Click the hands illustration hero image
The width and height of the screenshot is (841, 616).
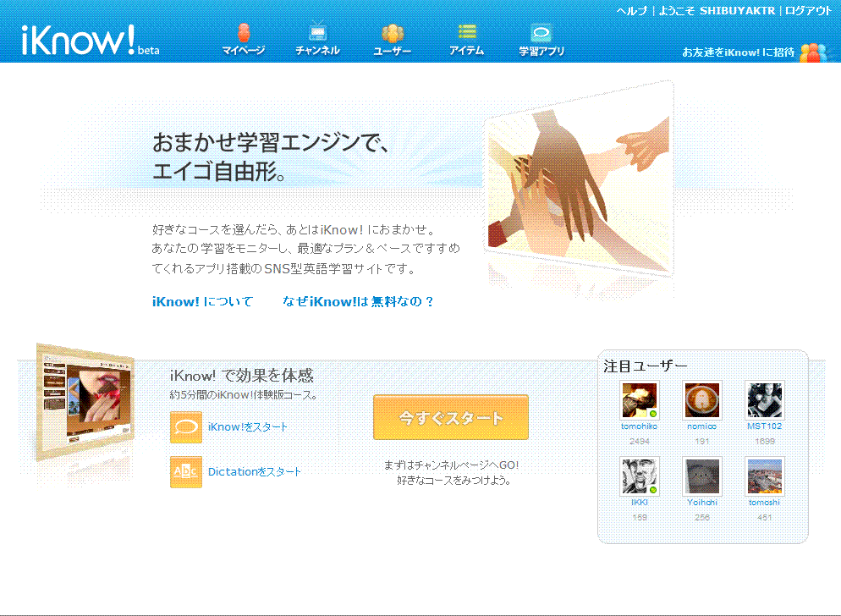click(x=579, y=179)
